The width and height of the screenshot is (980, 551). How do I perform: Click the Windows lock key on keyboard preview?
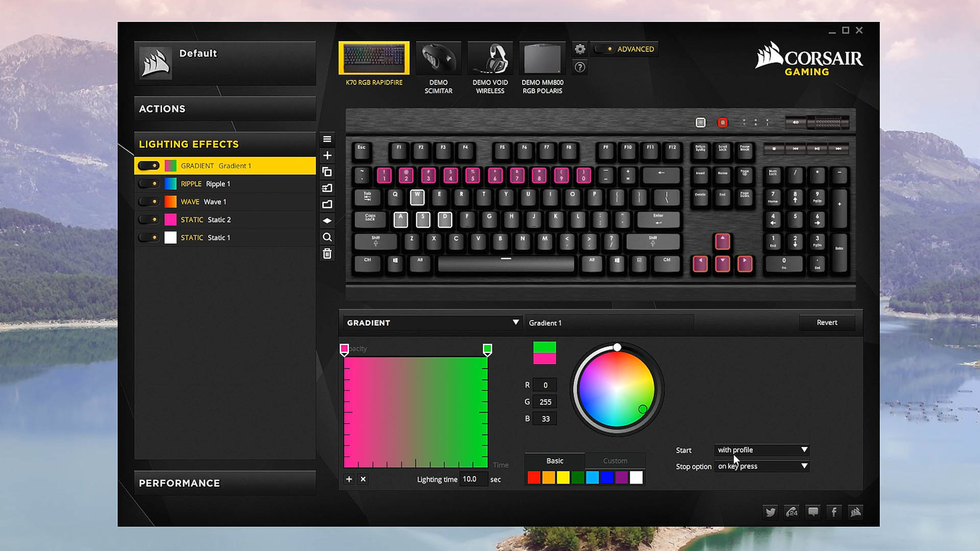[x=722, y=122]
